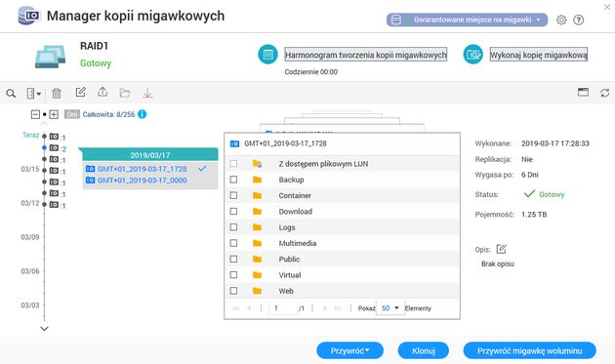Edit the description pencil icon next to Opis
Image resolution: width=615 pixels, height=364 pixels.
tap(501, 249)
